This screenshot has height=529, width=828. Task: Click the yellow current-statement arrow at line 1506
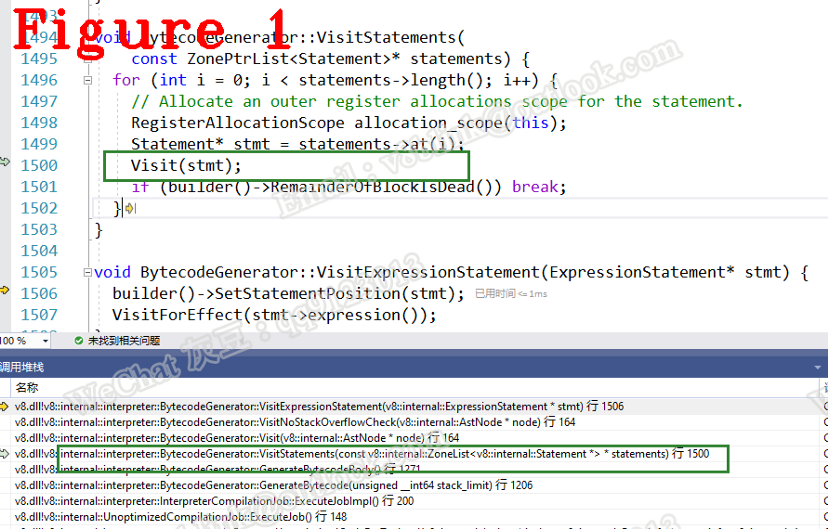[x=5, y=290]
